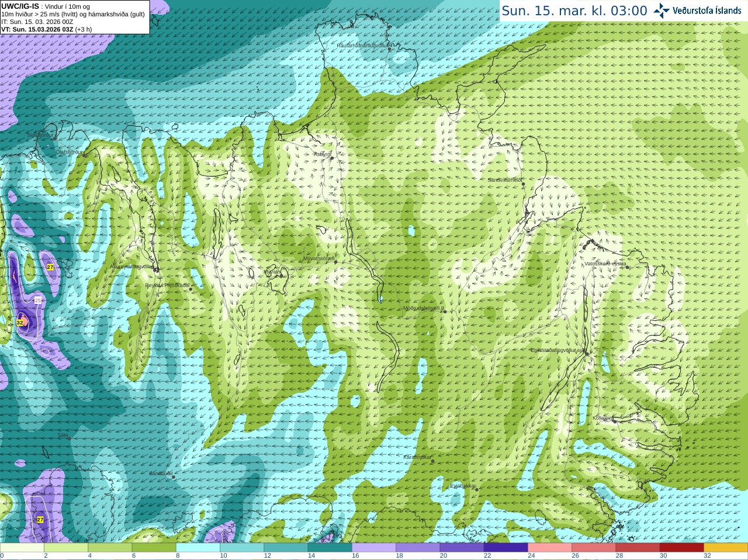The height and width of the screenshot is (560, 748).
Task: Click the 28–30 m/s red legend swatch
Action: [x=638, y=548]
